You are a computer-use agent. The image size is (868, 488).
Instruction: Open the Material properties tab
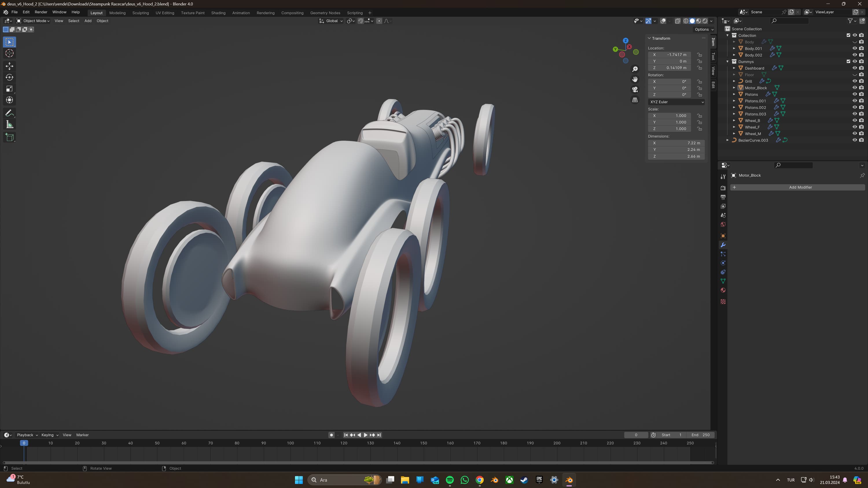click(723, 290)
